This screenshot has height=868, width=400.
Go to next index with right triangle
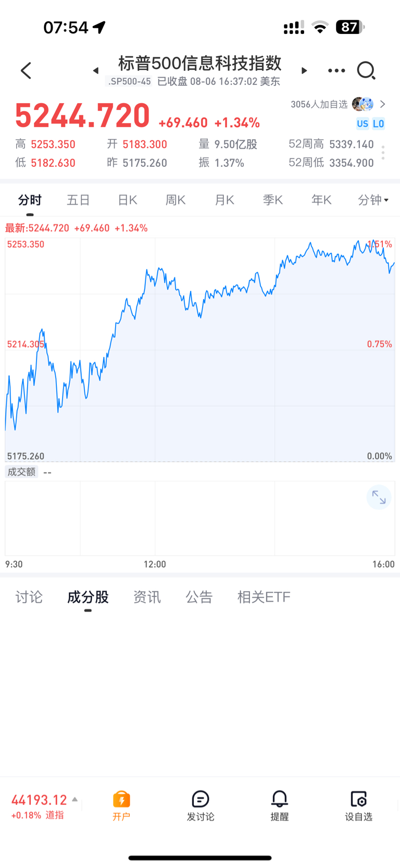point(304,70)
